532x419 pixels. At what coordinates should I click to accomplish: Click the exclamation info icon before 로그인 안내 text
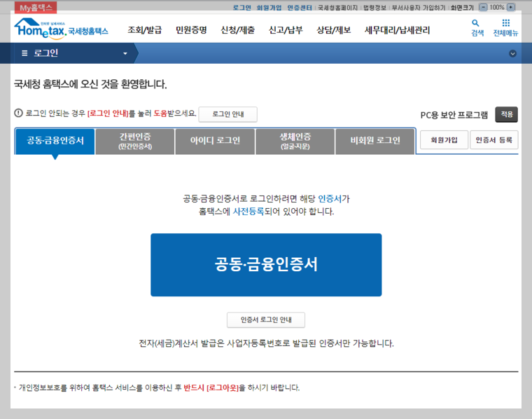coord(18,113)
